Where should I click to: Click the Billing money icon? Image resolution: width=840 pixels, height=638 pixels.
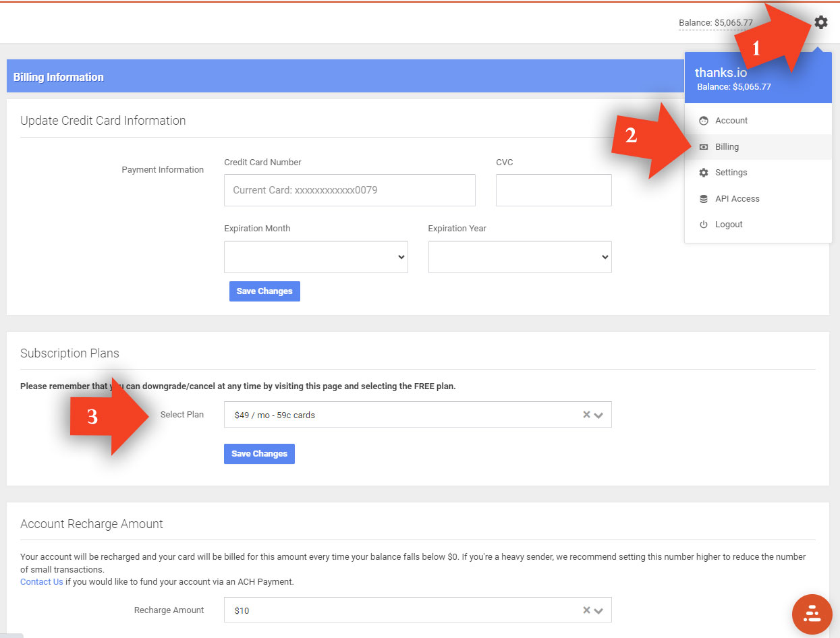704,147
